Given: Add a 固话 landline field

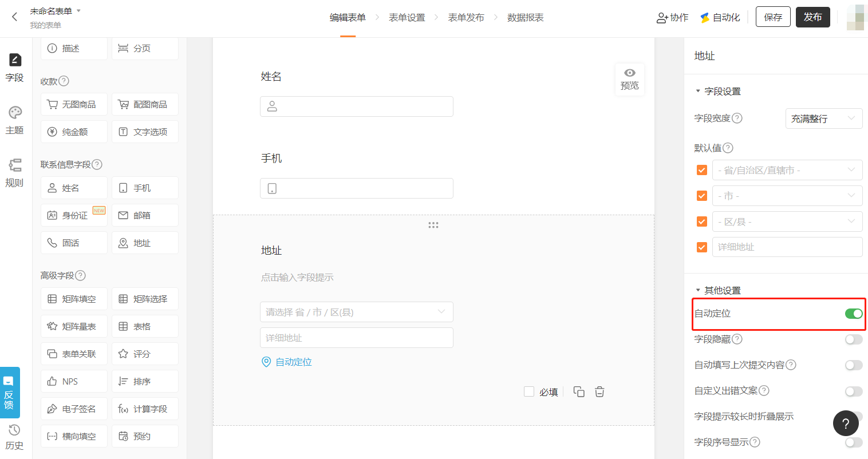Looking at the screenshot, I should (x=74, y=243).
